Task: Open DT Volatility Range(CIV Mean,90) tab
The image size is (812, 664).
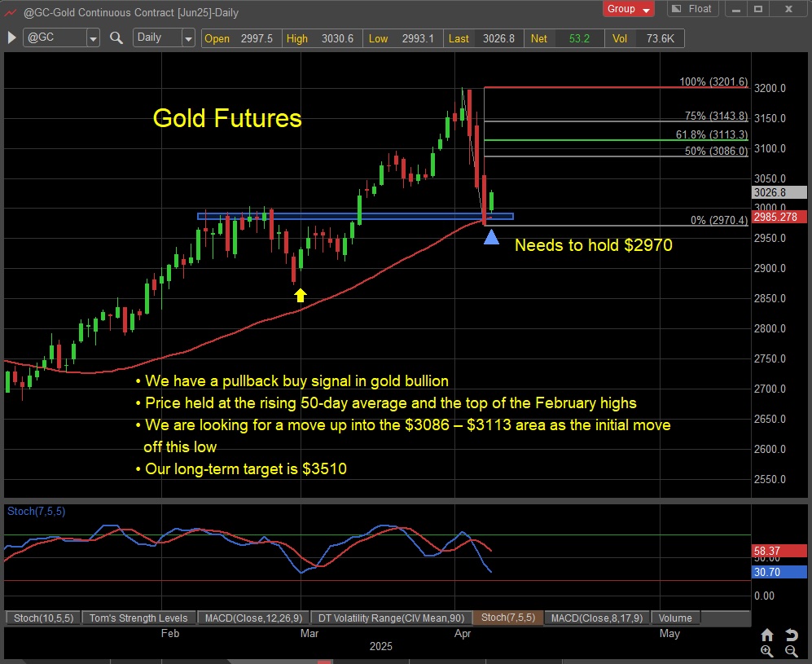Action: point(391,618)
